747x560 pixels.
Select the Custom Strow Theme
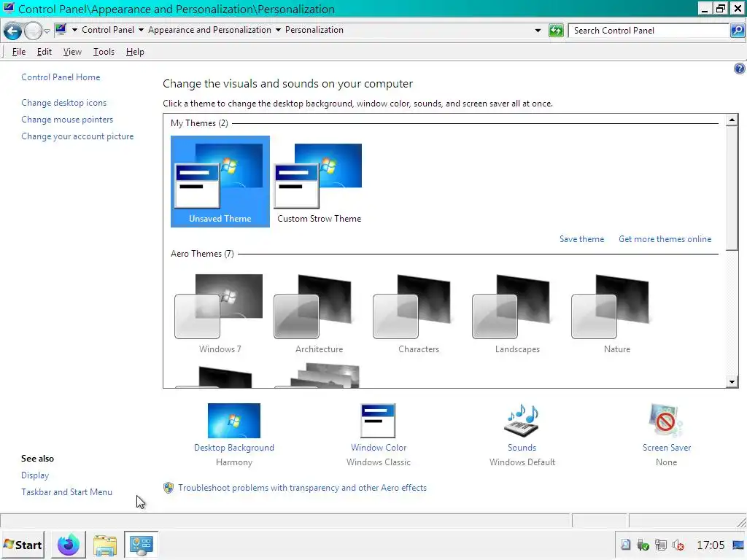coord(320,182)
